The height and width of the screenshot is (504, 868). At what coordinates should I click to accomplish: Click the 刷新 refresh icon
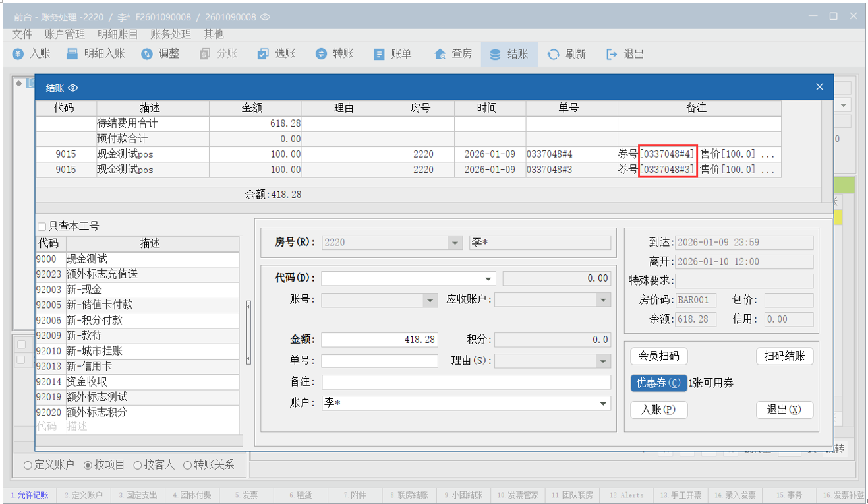pos(554,54)
